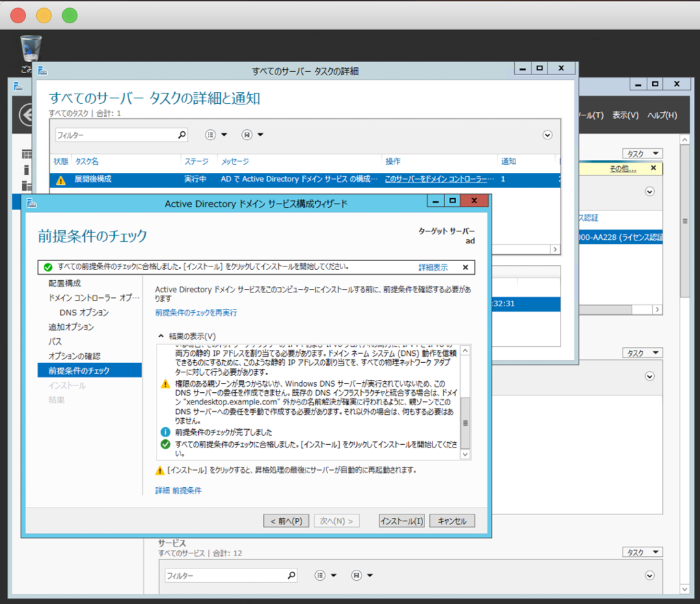Click the macOS yellow minimize button
This screenshot has height=604, width=700.
[x=44, y=15]
